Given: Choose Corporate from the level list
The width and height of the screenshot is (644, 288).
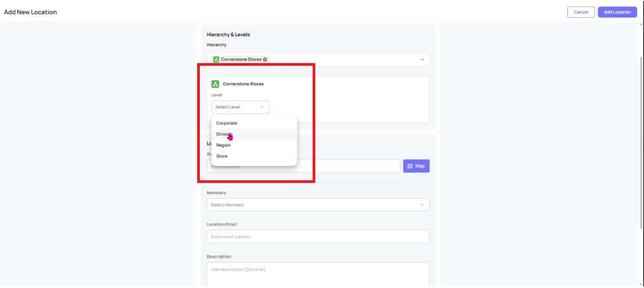Looking at the screenshot, I should (227, 123).
